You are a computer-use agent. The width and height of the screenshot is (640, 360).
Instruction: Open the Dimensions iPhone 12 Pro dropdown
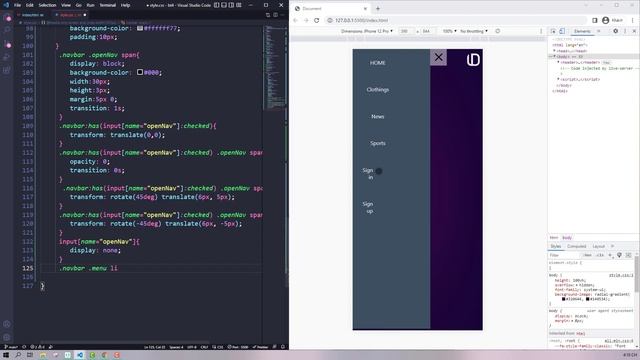pos(367,31)
